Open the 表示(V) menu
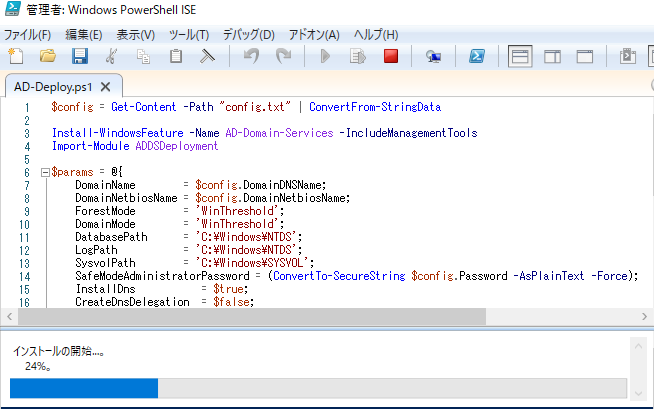654x409 pixels. coord(136,35)
